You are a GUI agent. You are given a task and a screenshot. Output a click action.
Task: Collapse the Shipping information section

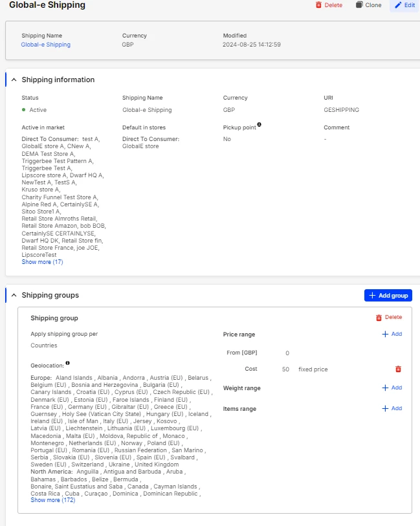14,80
